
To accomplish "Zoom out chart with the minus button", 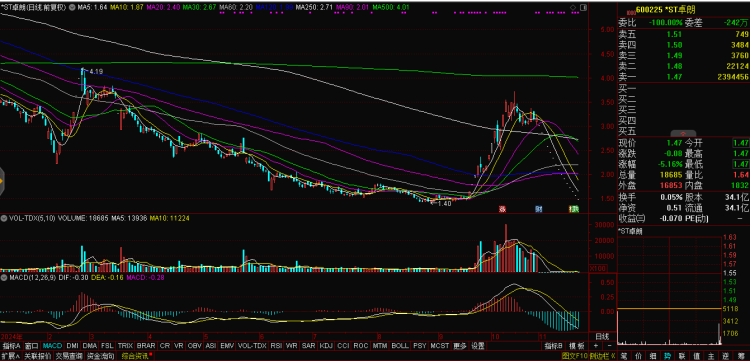I will [x=609, y=346].
